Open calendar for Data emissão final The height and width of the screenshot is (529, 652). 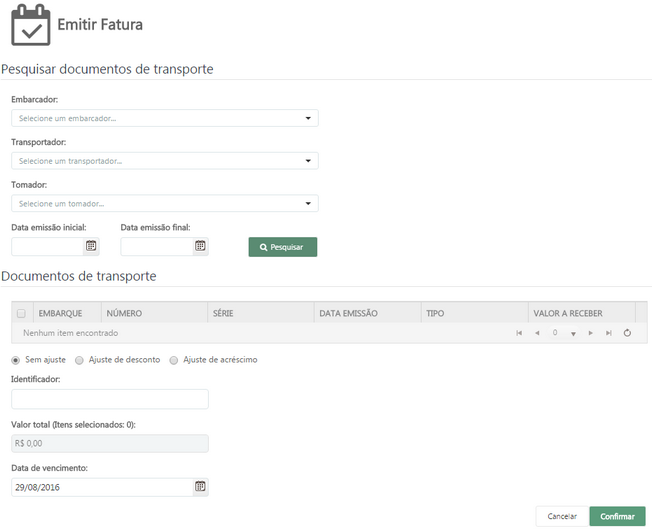pos(200,246)
